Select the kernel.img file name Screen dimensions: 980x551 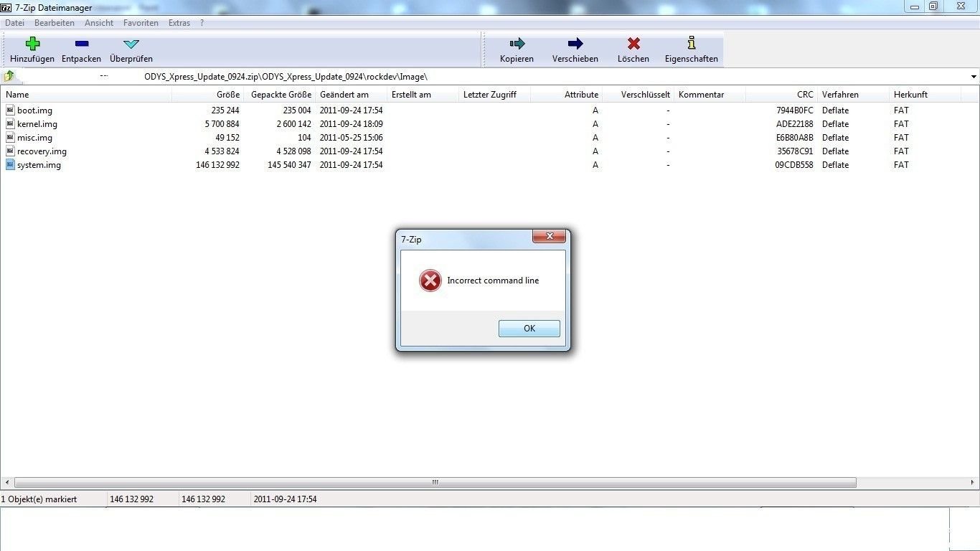point(37,124)
